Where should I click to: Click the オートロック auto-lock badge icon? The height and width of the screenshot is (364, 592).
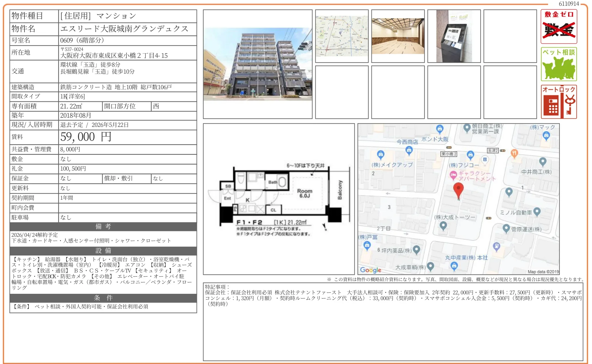[x=558, y=102]
